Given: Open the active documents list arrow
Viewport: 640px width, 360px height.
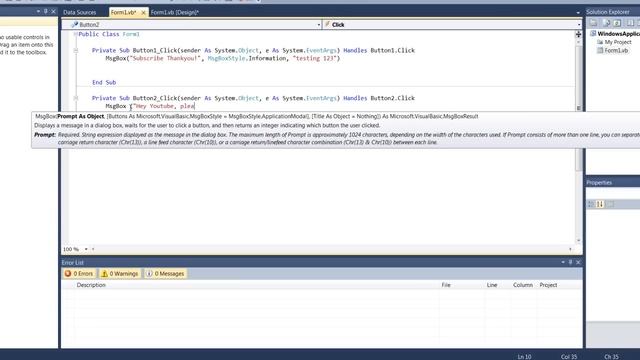Looking at the screenshot, I should pyautogui.click(x=578, y=13).
